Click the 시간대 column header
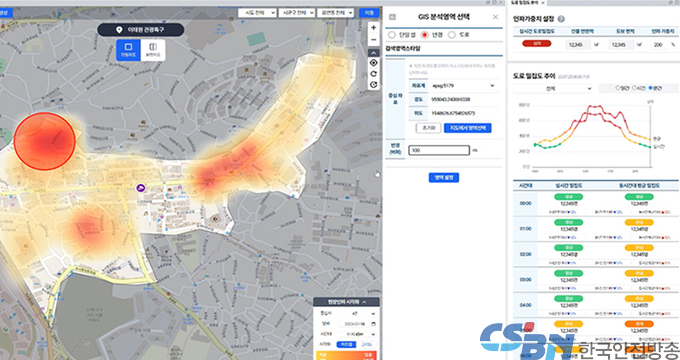Image resolution: width=680 pixels, height=360 pixels. pyautogui.click(x=526, y=186)
